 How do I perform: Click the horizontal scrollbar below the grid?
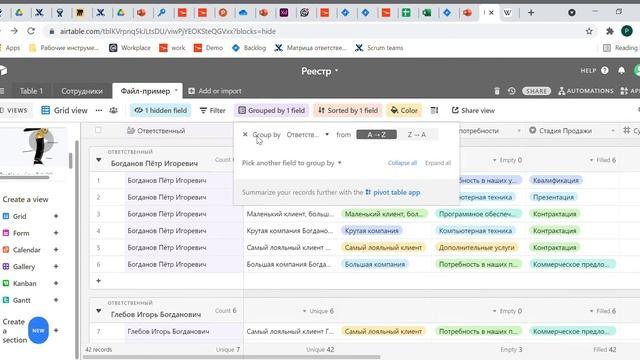(x=232, y=357)
